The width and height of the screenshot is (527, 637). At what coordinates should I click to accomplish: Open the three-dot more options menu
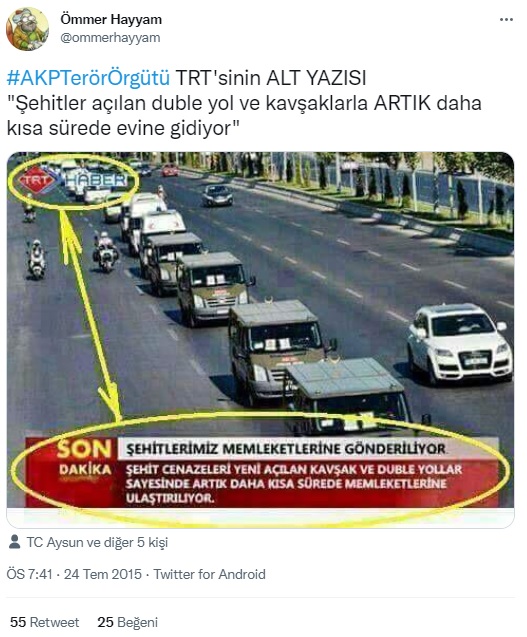(x=506, y=20)
